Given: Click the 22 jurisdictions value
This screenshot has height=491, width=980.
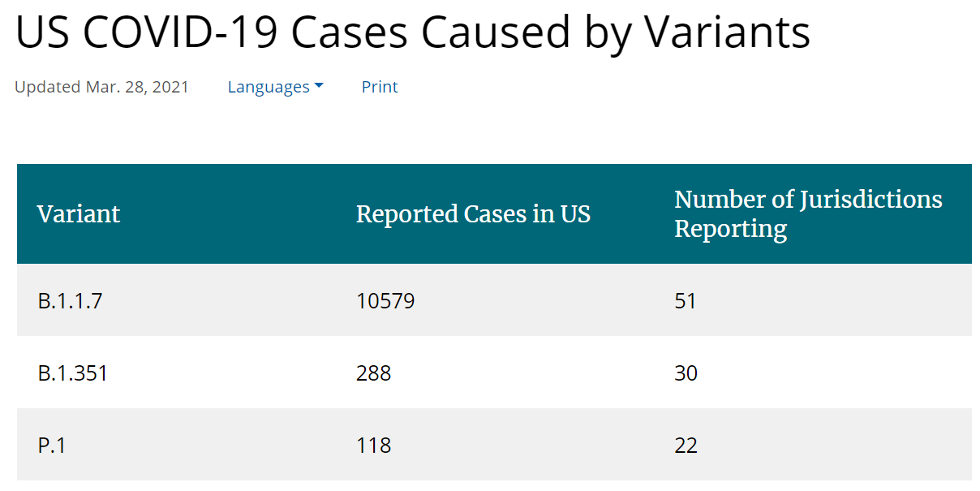Looking at the screenshot, I should click(686, 446).
